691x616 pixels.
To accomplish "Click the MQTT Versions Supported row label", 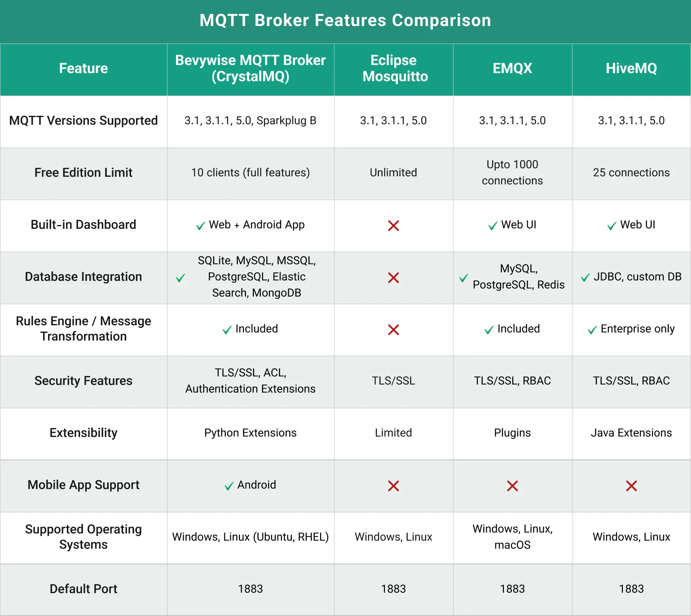I will pyautogui.click(x=84, y=120).
